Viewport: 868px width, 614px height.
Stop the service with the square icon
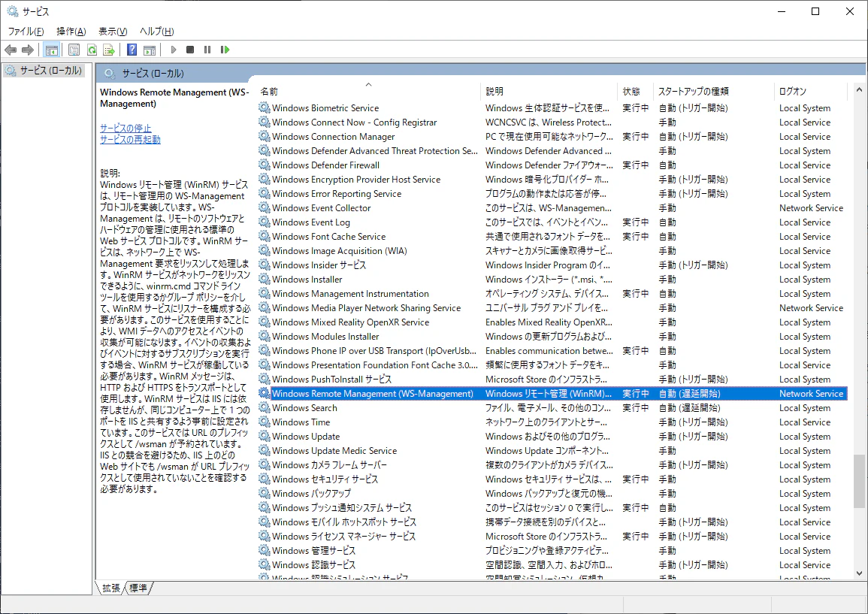coord(190,50)
